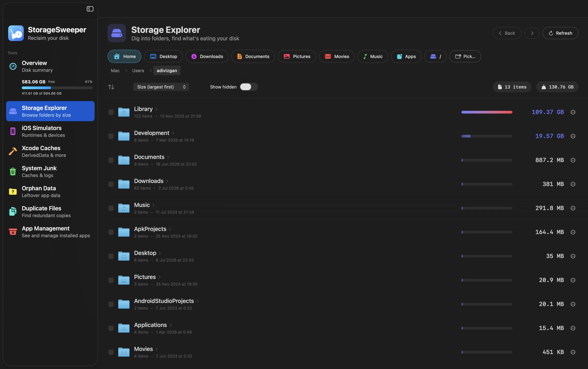Check the Pictures folder checkbox

click(111, 280)
